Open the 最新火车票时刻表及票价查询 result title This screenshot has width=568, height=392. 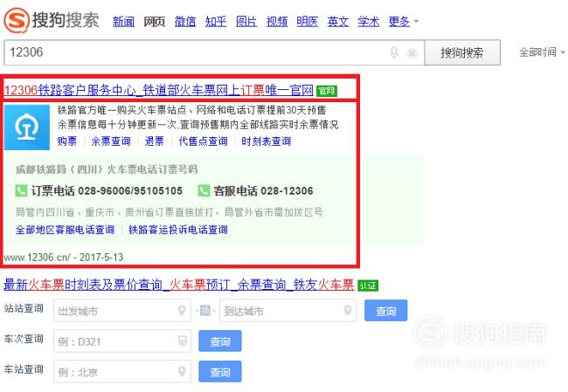click(x=179, y=285)
